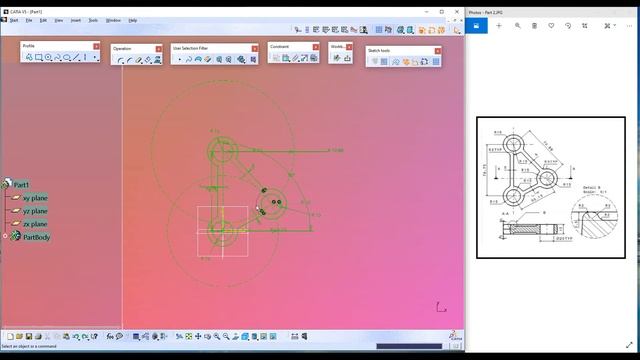Click the Formula f(x) icon
This screenshot has height=360, width=640.
[110, 337]
